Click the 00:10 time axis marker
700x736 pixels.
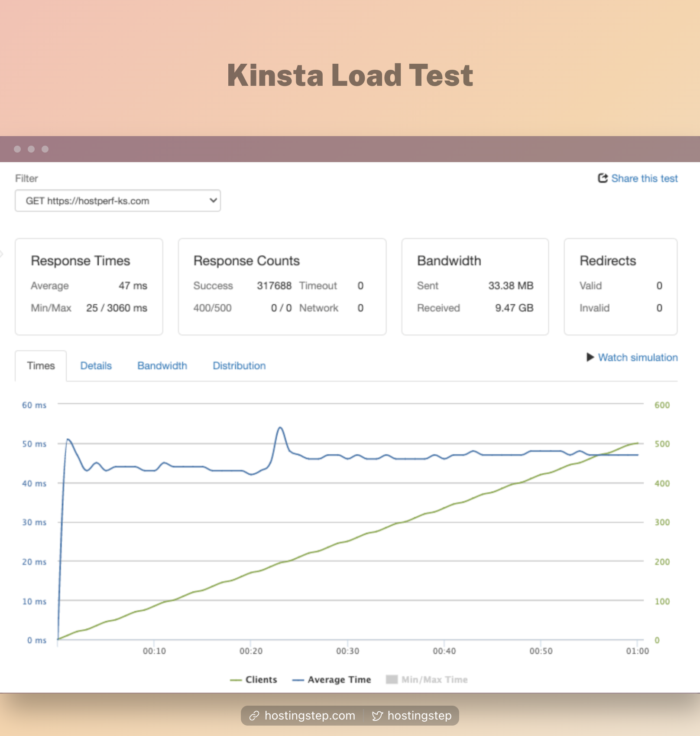point(154,651)
